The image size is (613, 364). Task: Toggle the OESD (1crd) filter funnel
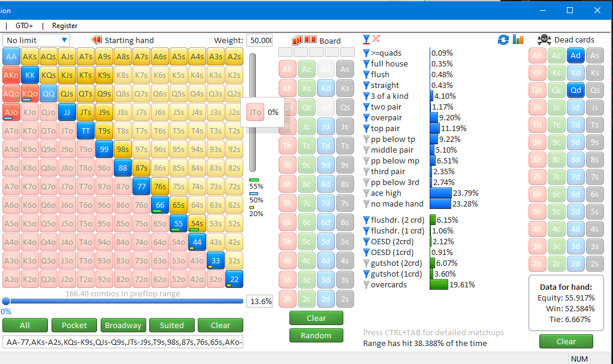pos(366,253)
